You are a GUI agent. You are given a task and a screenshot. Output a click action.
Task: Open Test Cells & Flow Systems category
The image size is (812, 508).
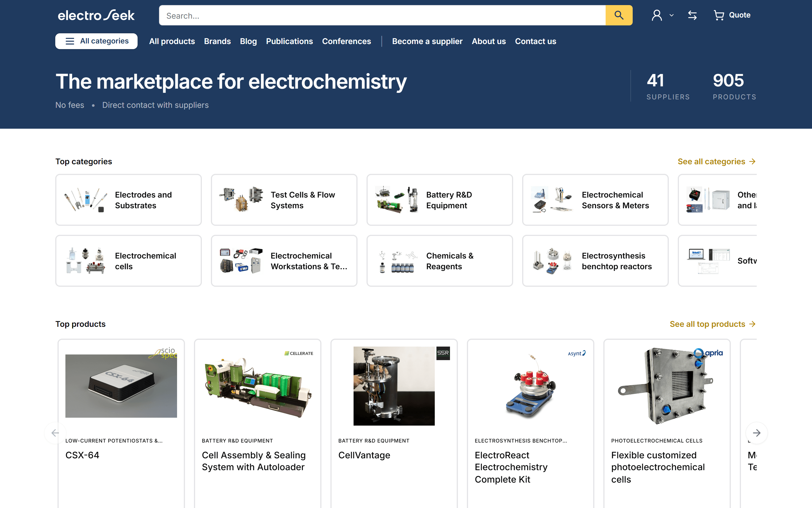284,200
